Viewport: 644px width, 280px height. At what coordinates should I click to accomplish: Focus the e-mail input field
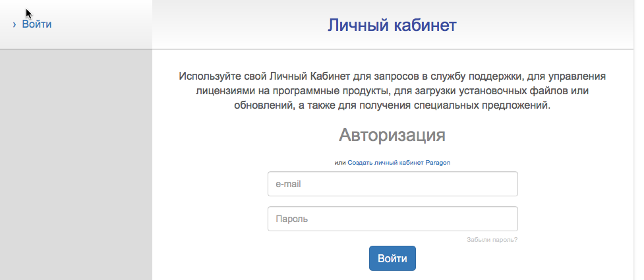tap(393, 184)
